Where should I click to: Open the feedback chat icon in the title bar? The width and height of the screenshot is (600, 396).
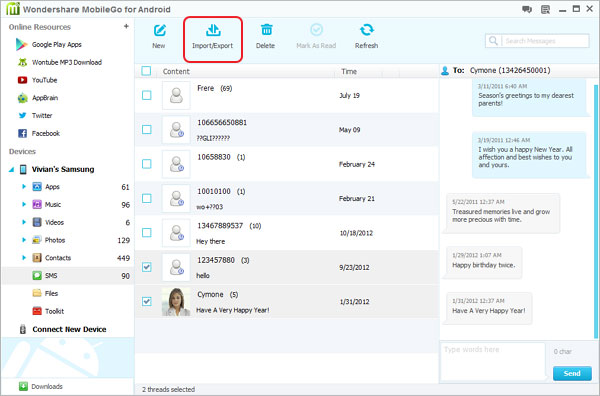[x=527, y=10]
